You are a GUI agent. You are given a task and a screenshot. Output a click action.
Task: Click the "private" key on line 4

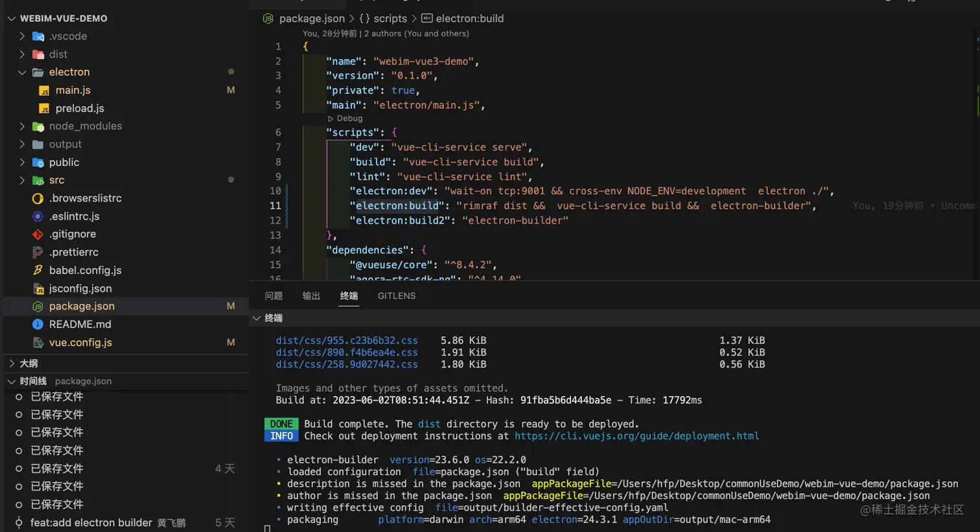coord(353,91)
